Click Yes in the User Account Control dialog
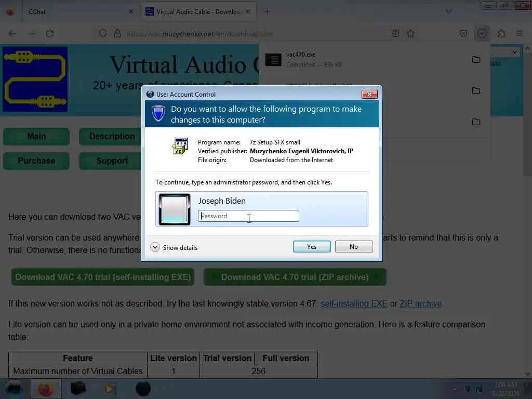 click(x=312, y=247)
